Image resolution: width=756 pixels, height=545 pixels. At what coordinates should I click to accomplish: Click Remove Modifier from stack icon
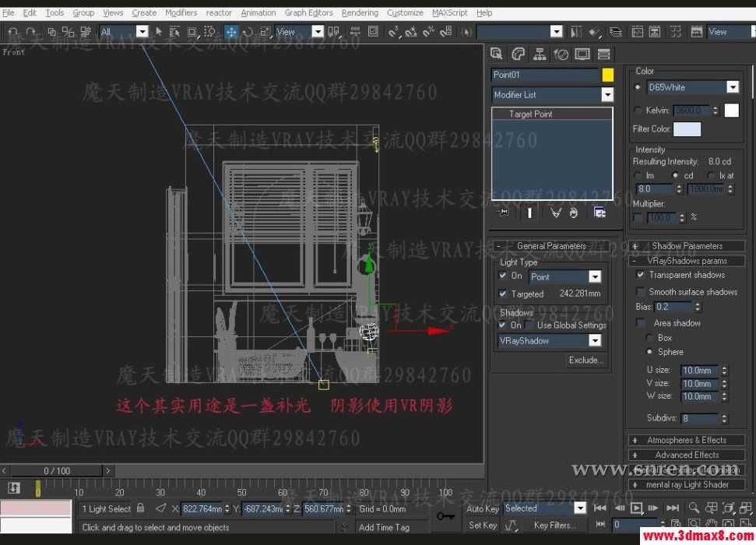coord(573,213)
